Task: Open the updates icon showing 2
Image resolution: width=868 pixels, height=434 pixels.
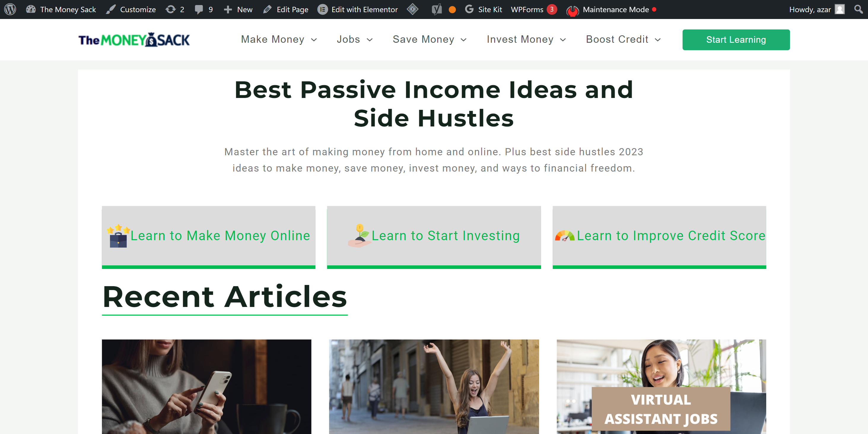Action: coord(171,9)
